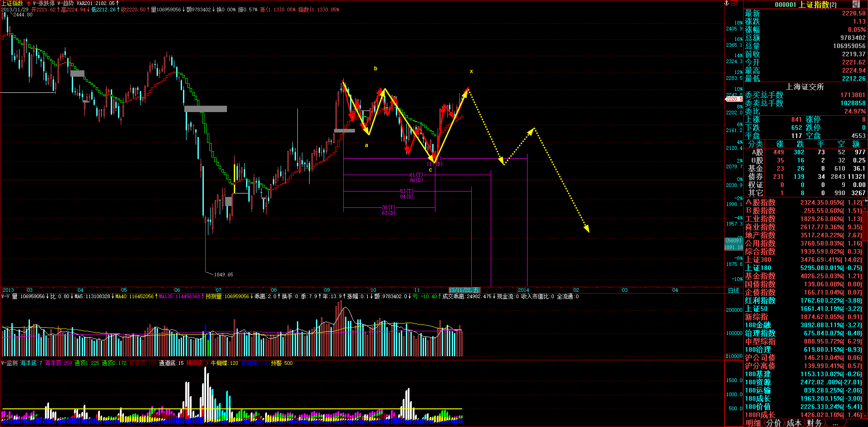Open the 财务 tab
The image size is (868, 427).
[814, 423]
